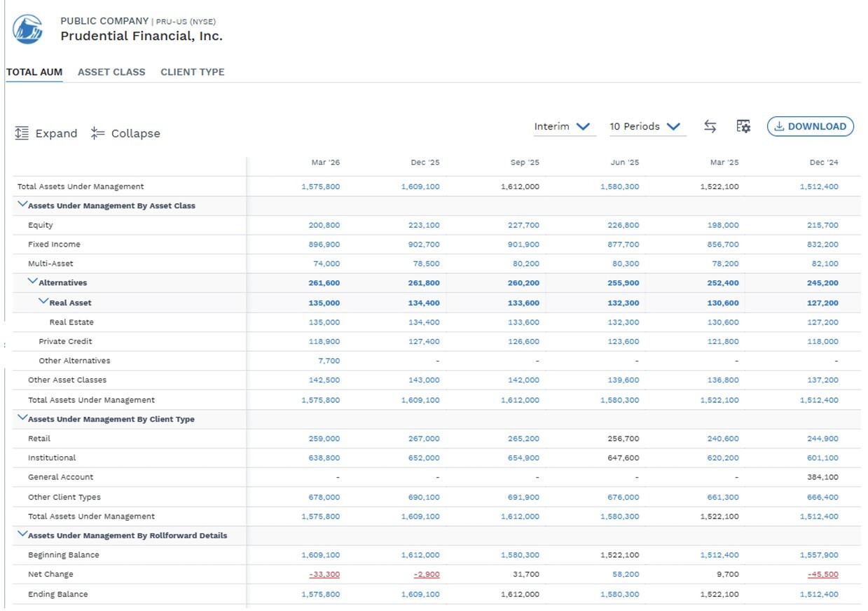Click the DOWNLOAD button

[x=811, y=126]
